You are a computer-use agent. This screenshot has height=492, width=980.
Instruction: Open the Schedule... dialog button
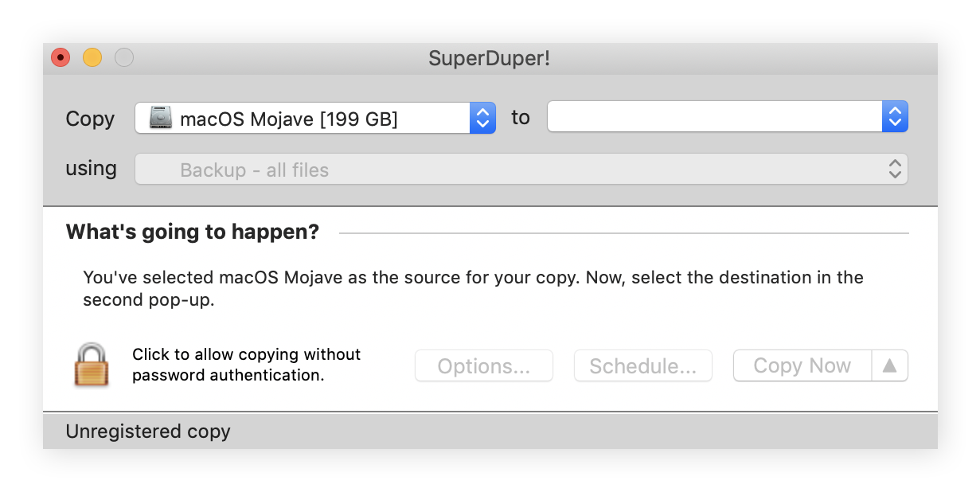[642, 366]
